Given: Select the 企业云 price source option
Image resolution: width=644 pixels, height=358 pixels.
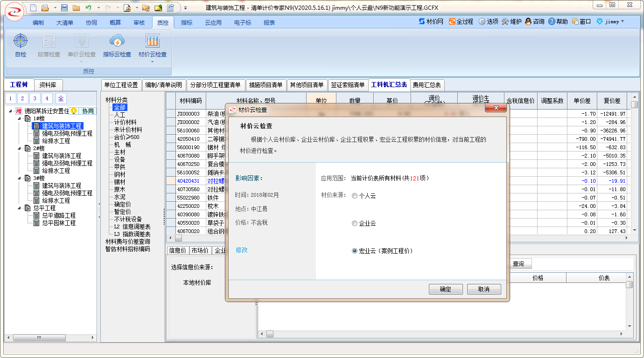Looking at the screenshot, I should [x=355, y=223].
